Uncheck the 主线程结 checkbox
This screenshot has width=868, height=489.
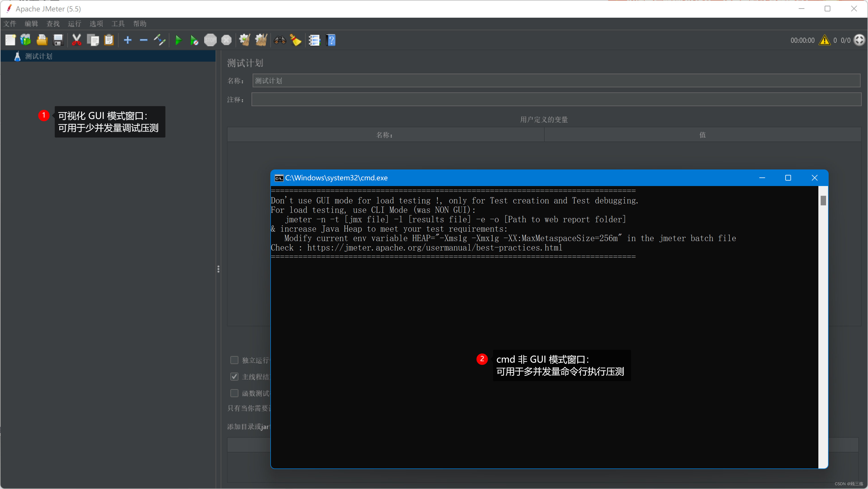234,377
